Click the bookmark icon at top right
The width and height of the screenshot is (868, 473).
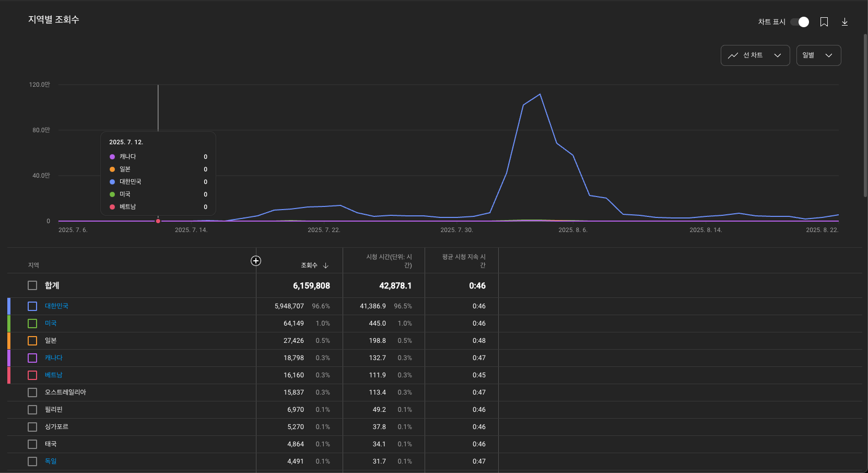(824, 22)
